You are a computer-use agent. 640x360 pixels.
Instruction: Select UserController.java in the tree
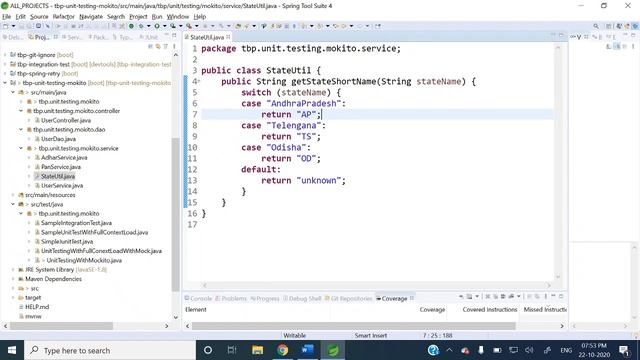pos(66,120)
